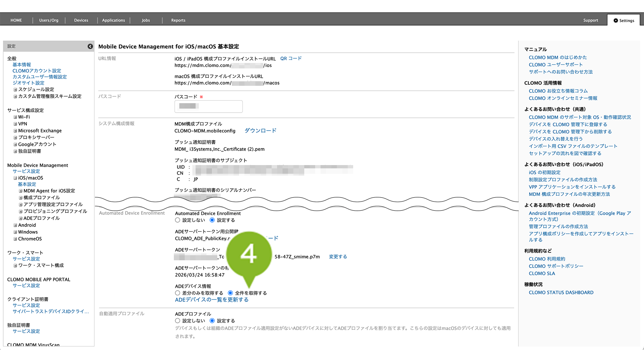Choose 全件を取得する option

point(230,293)
